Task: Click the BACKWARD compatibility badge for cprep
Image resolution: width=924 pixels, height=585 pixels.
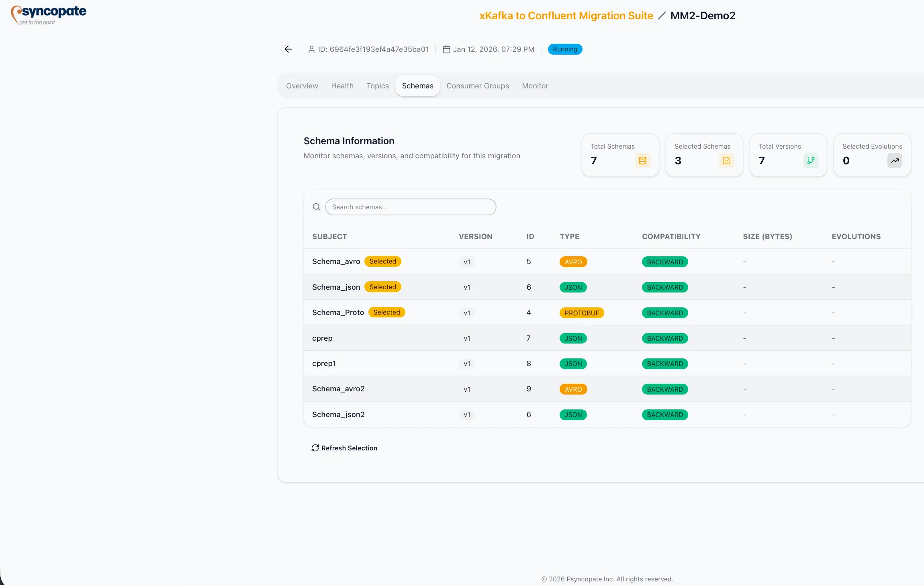Action: [664, 338]
